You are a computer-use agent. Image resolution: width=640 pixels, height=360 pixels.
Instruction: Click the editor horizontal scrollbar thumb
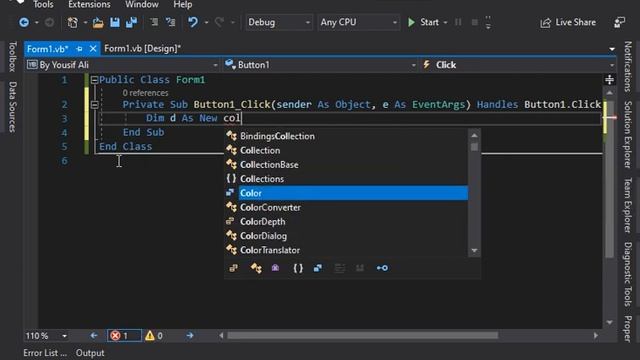362,336
